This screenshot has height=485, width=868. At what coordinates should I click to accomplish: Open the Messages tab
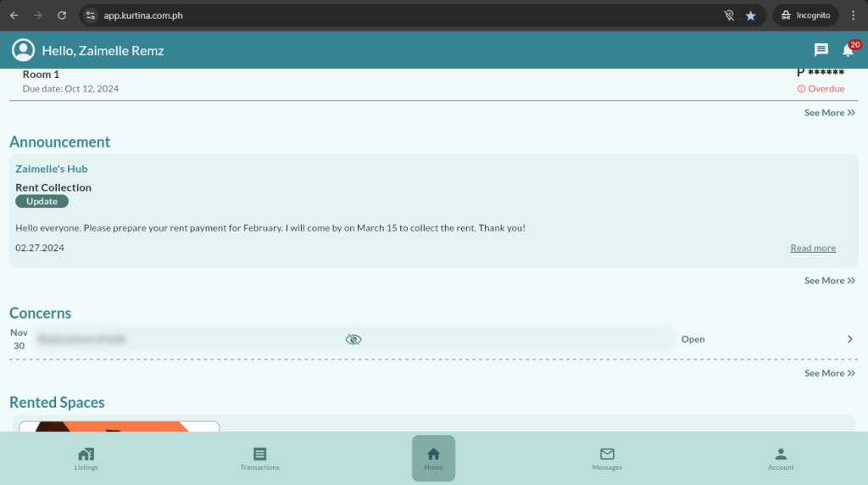click(x=607, y=458)
